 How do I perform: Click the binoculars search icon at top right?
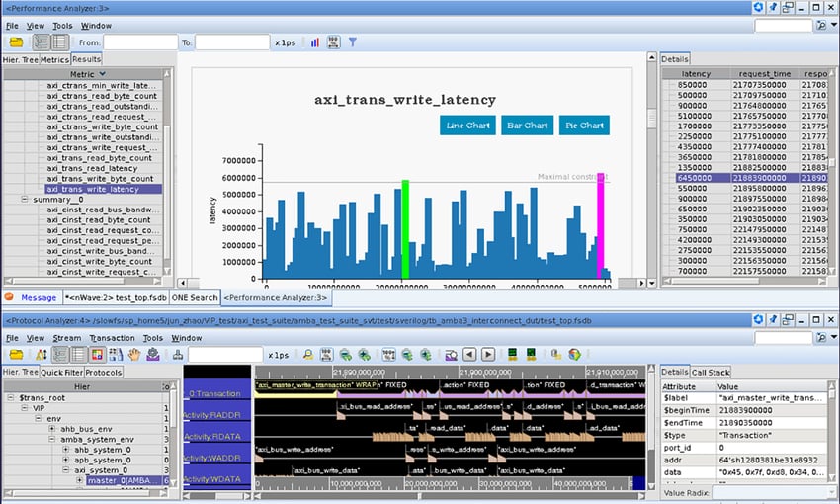pyautogui.click(x=820, y=26)
